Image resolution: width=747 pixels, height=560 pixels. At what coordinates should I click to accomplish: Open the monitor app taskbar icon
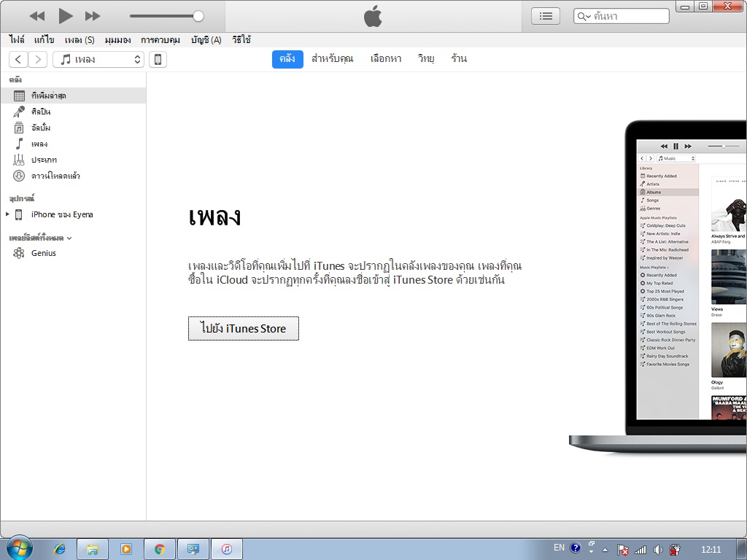coord(193,550)
